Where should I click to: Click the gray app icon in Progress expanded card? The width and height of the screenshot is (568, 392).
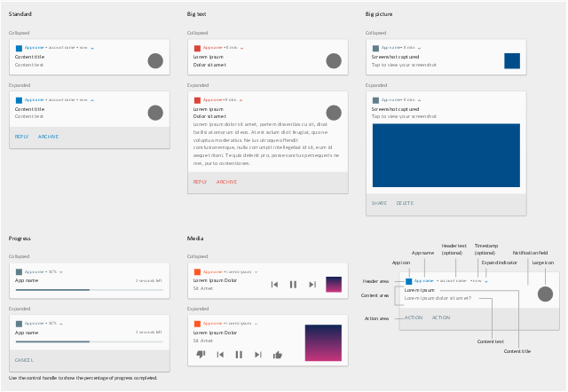click(19, 324)
